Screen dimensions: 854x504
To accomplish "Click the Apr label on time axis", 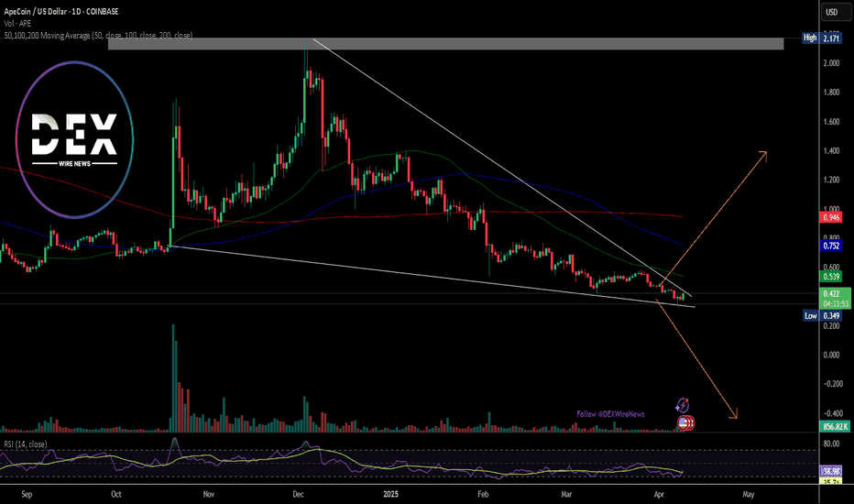I will [659, 494].
